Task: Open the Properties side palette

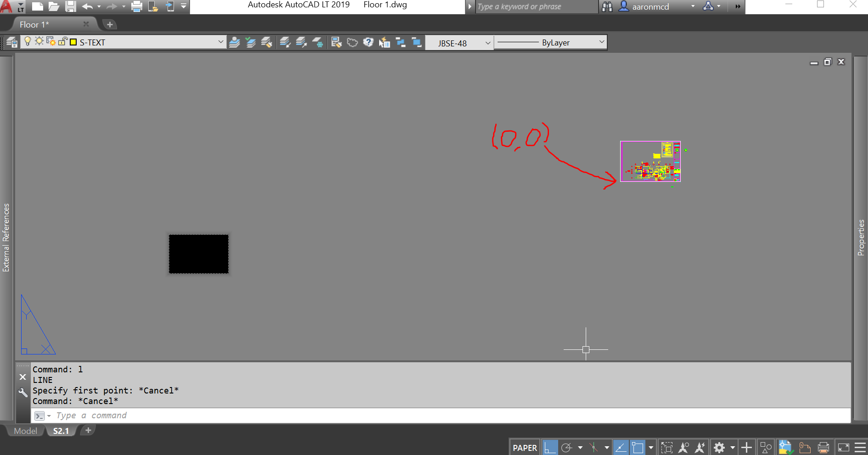Action: pyautogui.click(x=861, y=237)
